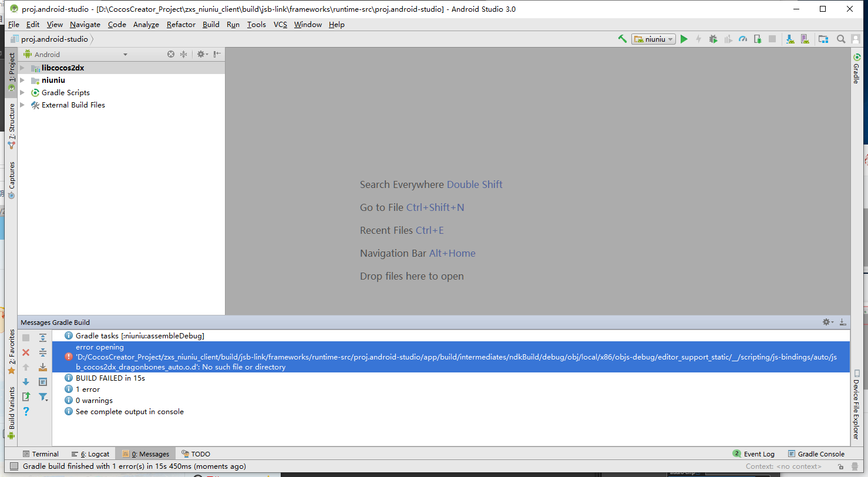This screenshot has width=868, height=477.
Task: Click the blue help question mark
Action: point(26,411)
